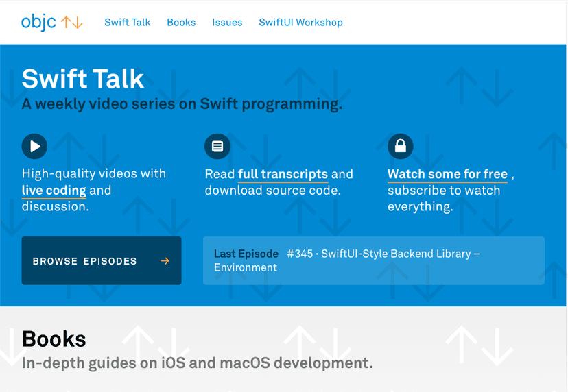
Task: Click the Books section heading
Action: [54, 339]
